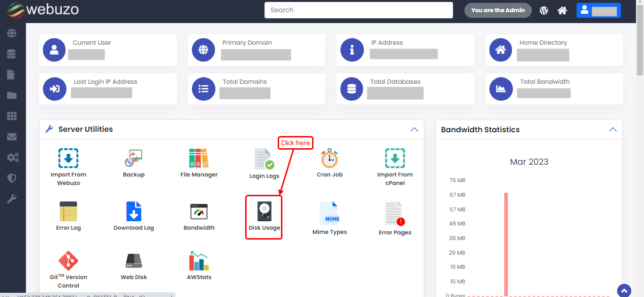Click the You are the Admin button

(498, 10)
